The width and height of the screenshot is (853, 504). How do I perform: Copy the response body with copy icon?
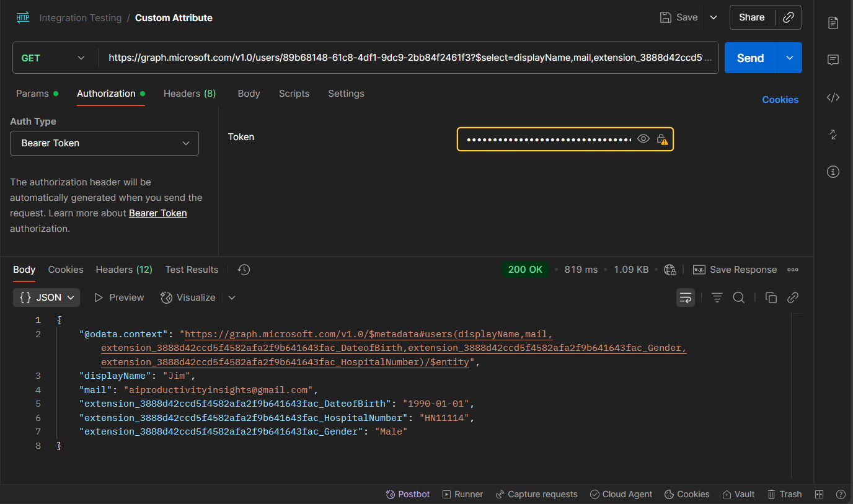tap(771, 298)
